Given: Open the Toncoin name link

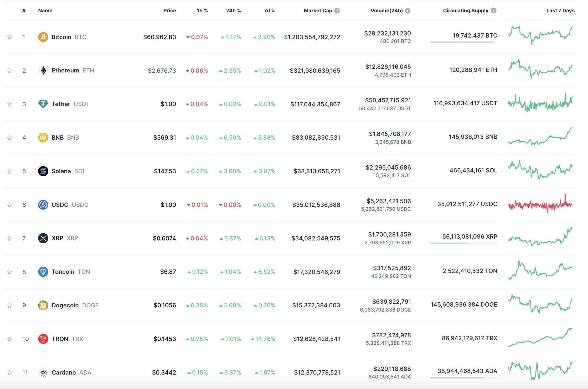Looking at the screenshot, I should pos(63,272).
